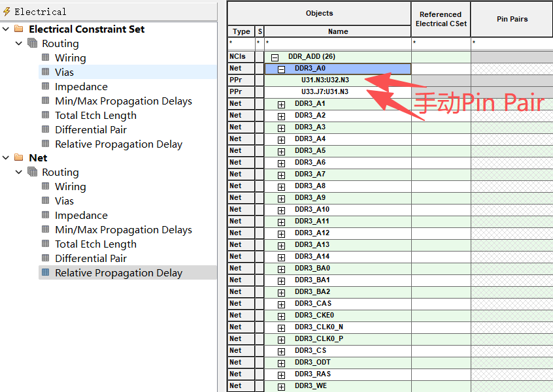Click the Pin Pairs column header
The width and height of the screenshot is (553, 392).
click(x=512, y=19)
